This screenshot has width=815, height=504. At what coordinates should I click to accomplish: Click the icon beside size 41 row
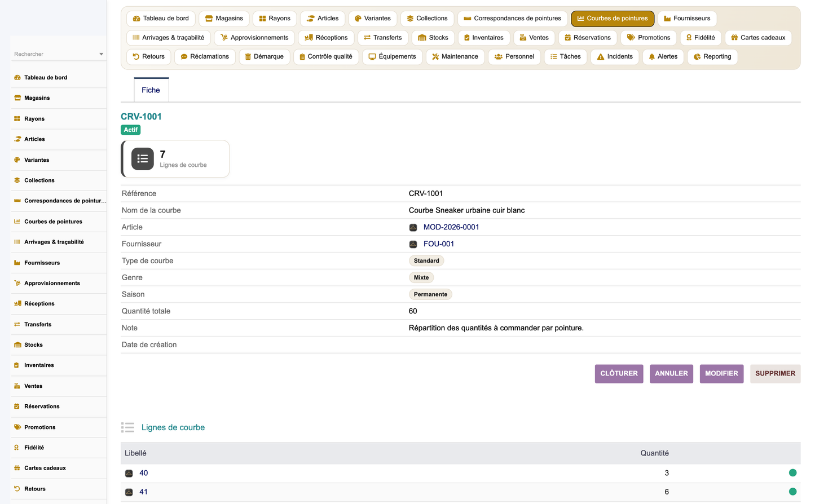click(x=129, y=492)
